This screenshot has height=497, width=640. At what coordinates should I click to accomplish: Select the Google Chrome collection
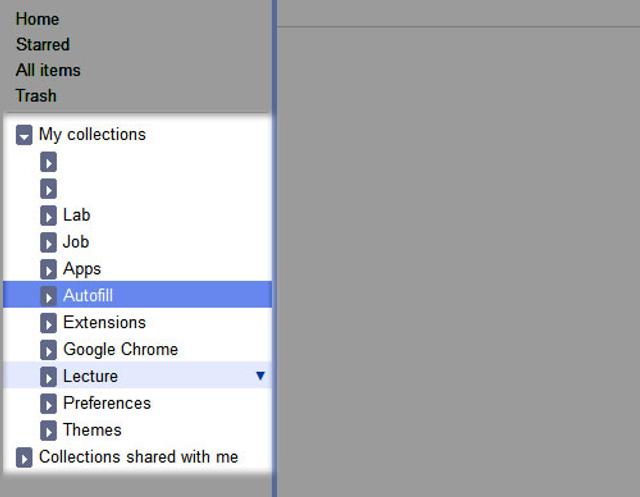(120, 350)
